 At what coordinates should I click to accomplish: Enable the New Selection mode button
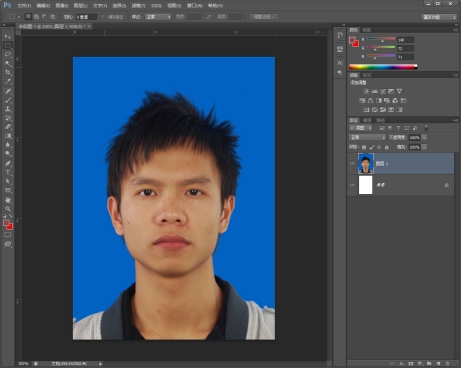[x=28, y=16]
